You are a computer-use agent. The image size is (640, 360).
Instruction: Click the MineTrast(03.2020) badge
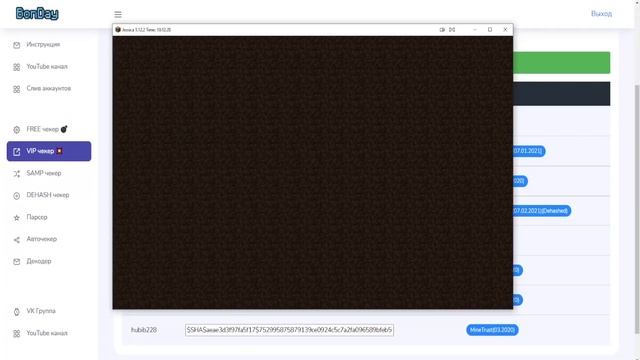(x=492, y=330)
